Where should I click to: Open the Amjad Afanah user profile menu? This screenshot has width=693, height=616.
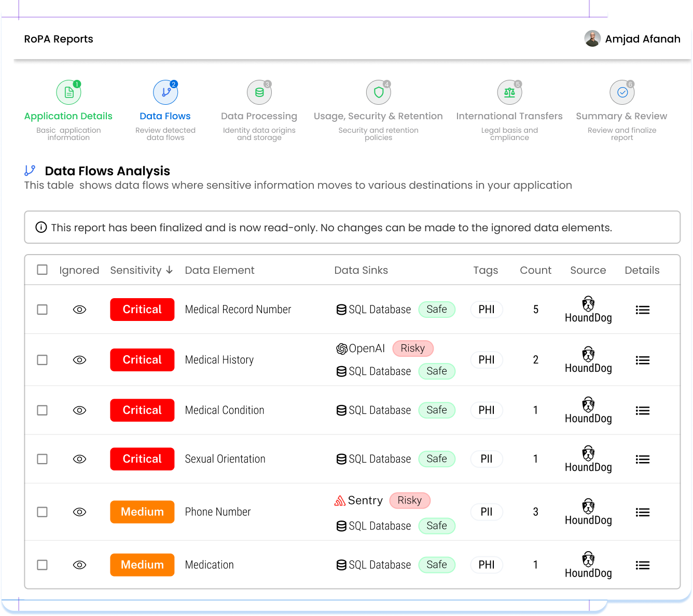(x=632, y=39)
